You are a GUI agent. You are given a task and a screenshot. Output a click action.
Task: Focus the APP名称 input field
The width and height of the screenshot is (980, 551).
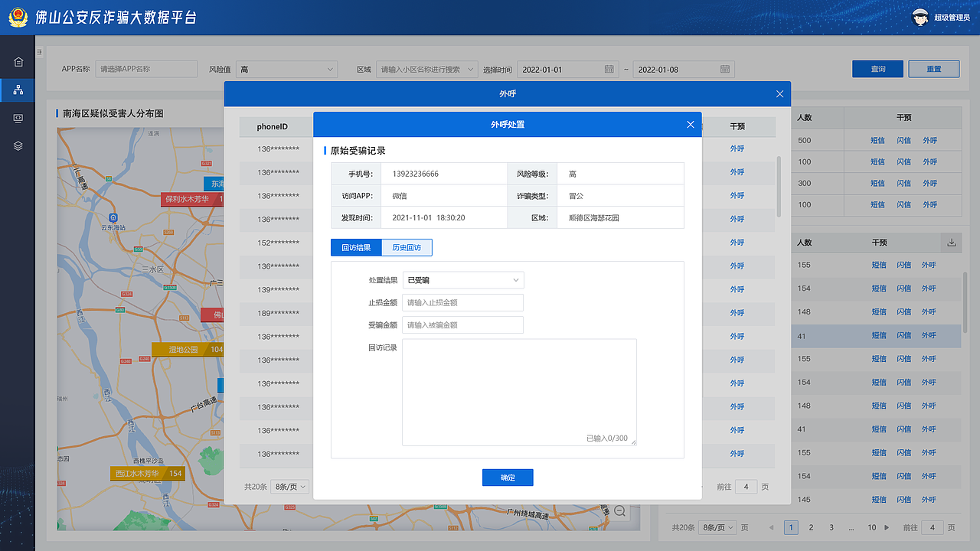click(x=147, y=69)
